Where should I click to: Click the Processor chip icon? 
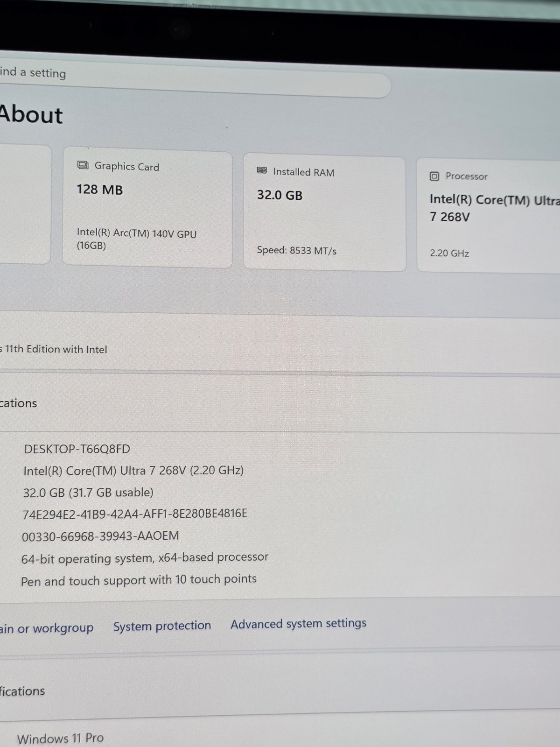434,176
